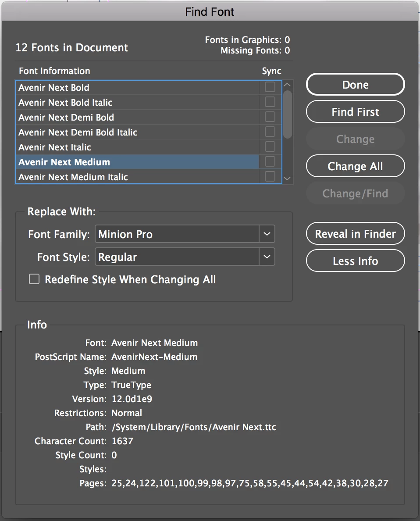Image resolution: width=420 pixels, height=521 pixels.
Task: Open the Font Family dropdown arrow
Action: click(267, 234)
